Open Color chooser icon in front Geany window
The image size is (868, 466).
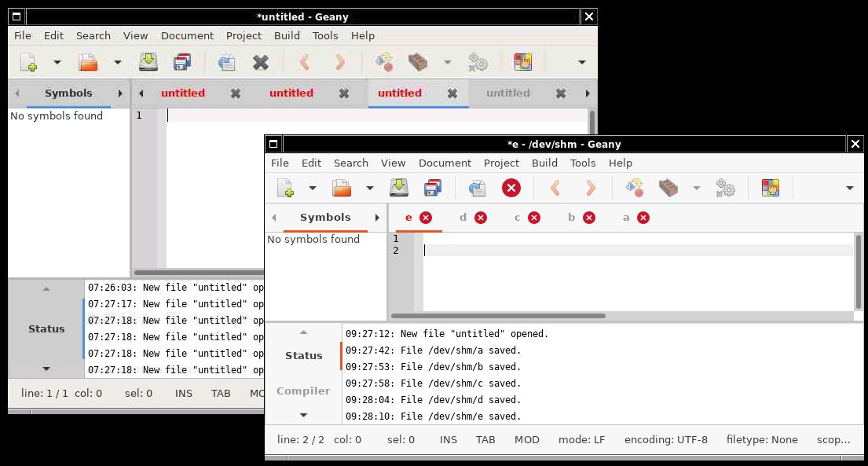(770, 189)
